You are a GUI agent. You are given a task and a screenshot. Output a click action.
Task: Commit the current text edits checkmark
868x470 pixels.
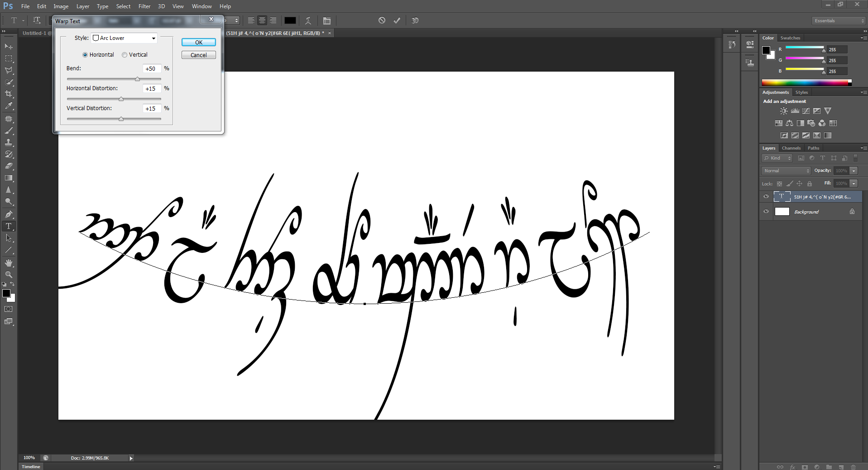(x=397, y=20)
